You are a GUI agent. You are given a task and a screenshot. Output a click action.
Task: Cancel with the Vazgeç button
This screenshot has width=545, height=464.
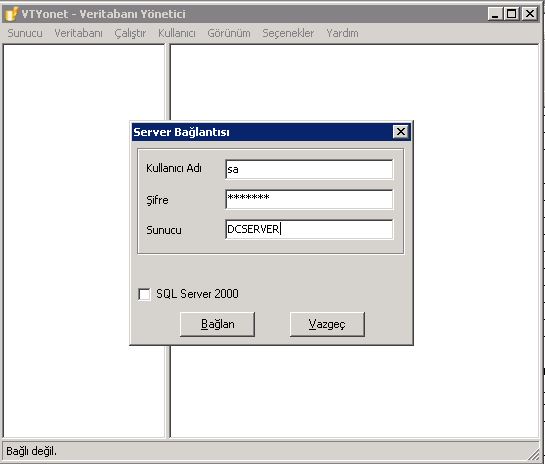pos(327,324)
